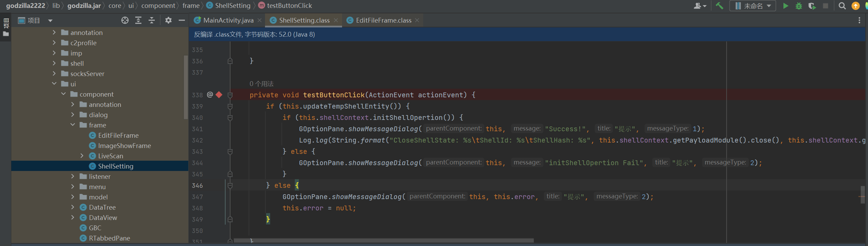This screenshot has width=868, height=246.
Task: Click the orange update arrow icon
Action: pos(856,6)
